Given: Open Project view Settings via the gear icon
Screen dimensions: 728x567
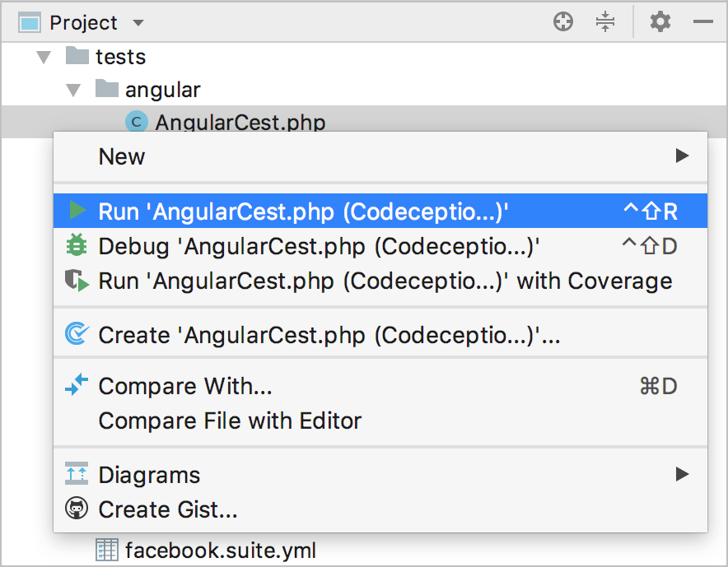Looking at the screenshot, I should tap(660, 21).
